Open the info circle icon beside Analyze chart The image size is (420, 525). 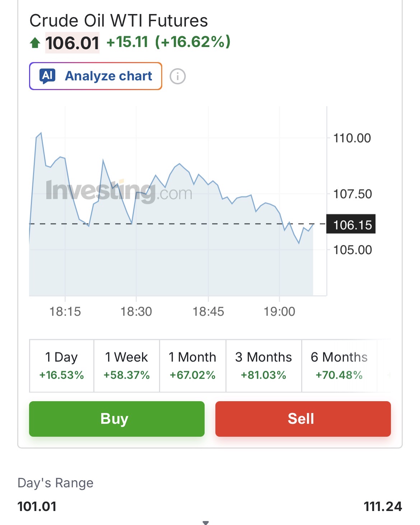click(x=178, y=76)
